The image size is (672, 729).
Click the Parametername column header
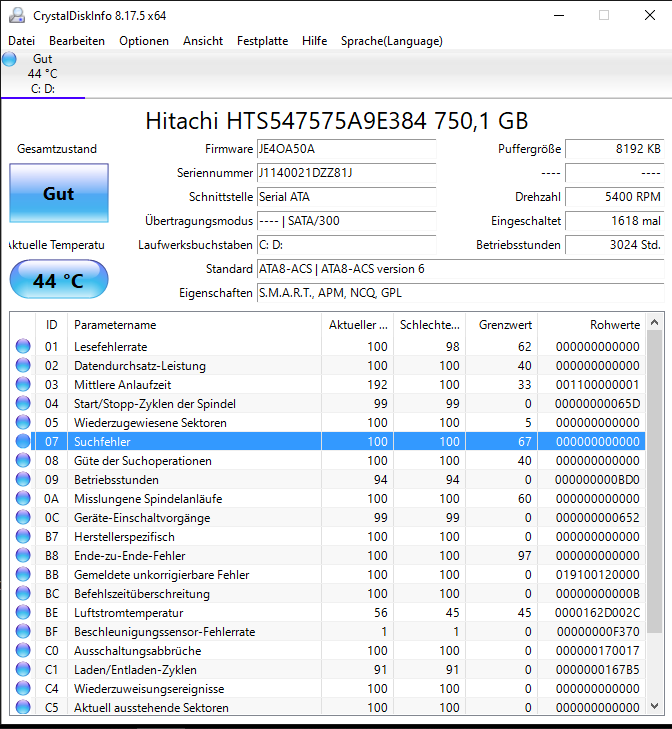194,325
